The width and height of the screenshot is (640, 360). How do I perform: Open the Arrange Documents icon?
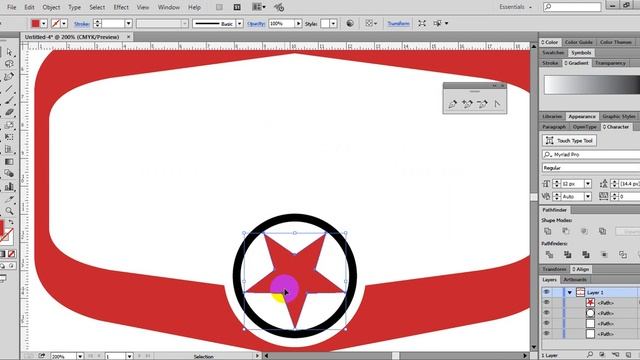(x=258, y=7)
